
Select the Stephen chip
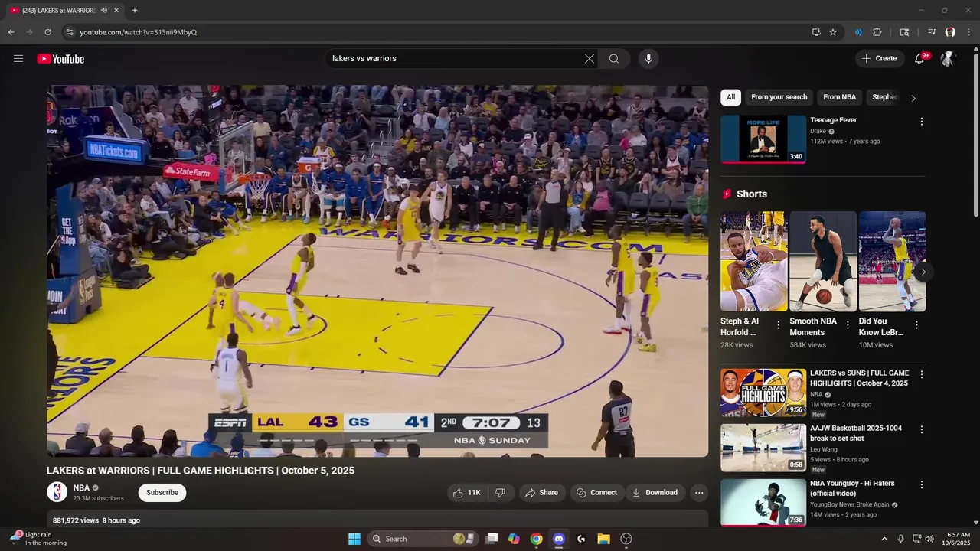(884, 97)
